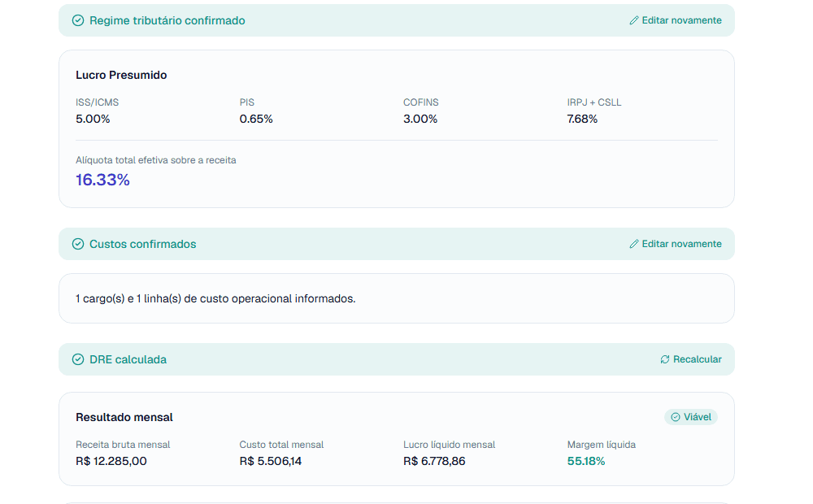This screenshot has width=813, height=504.
Task: Click the IRPJ + CSLL label
Action: (594, 102)
